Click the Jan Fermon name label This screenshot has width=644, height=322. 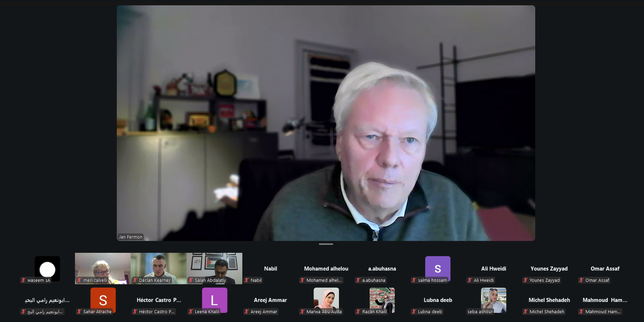tap(130, 237)
